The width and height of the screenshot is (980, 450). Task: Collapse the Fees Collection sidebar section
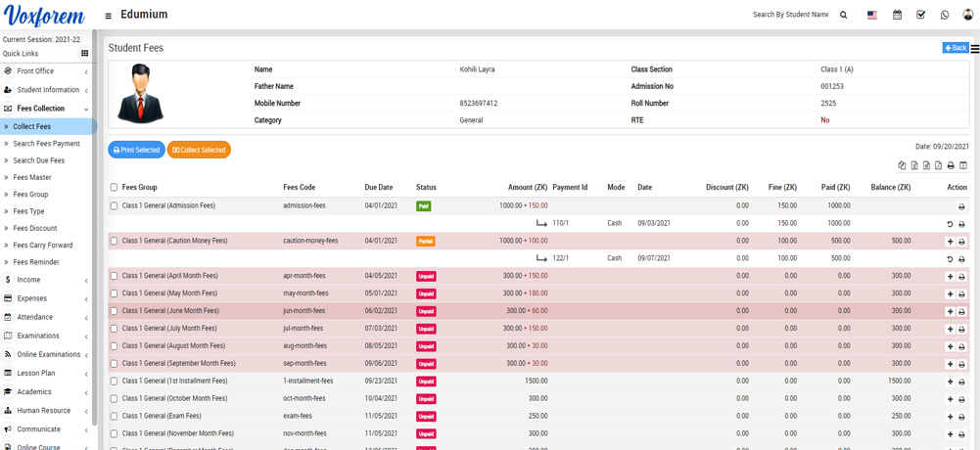pos(47,109)
